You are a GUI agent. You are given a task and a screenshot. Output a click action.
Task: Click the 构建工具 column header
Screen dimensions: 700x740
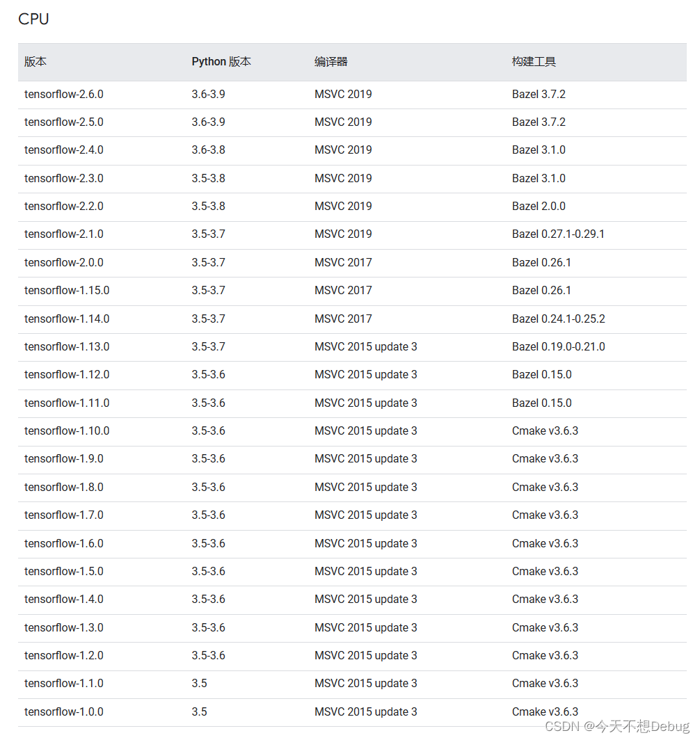[534, 62]
